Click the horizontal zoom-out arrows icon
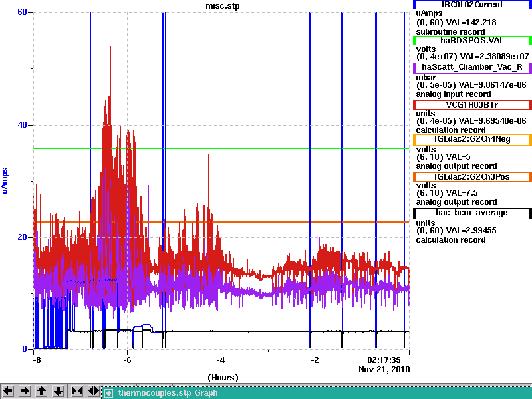Screen dimensions: 532x399 click(94, 391)
